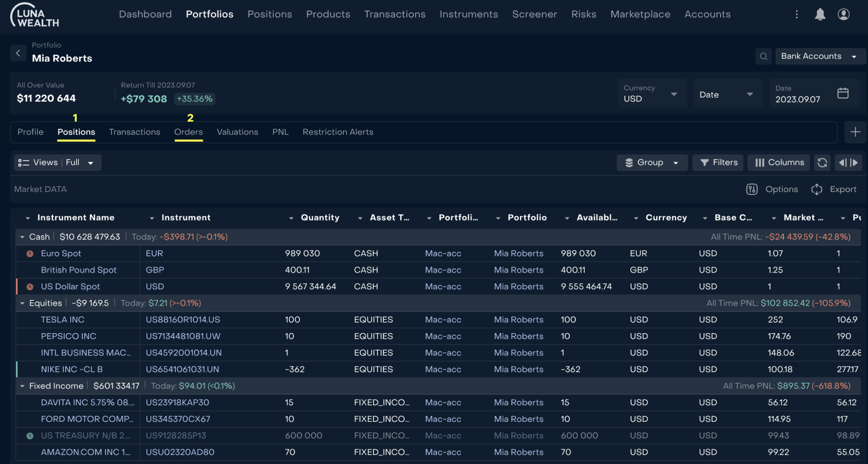Viewport: 868px width, 464px height.
Task: Open Instrument Name column menu arrow
Action: [28, 218]
